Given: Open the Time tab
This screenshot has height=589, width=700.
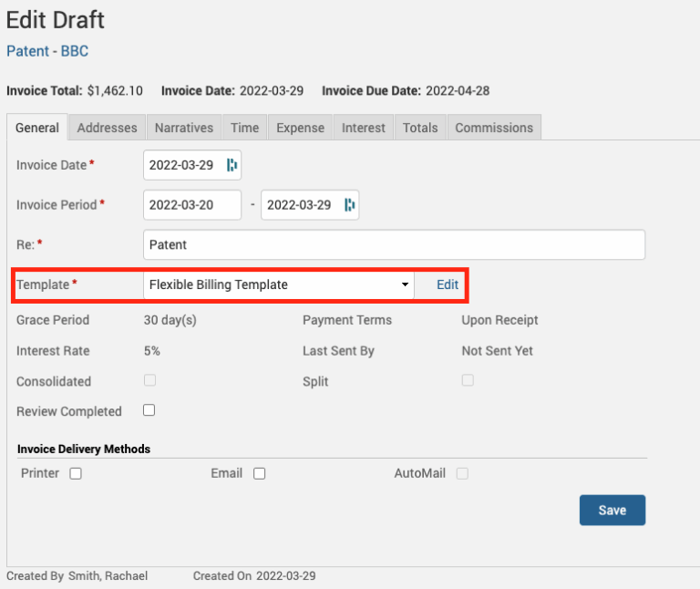Looking at the screenshot, I should (244, 128).
